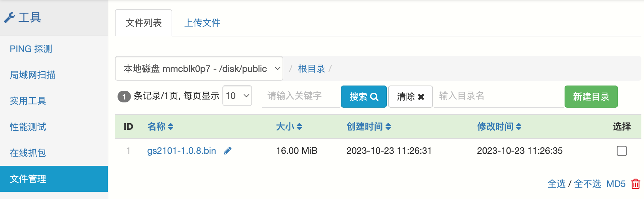Open the disk selection dropdown
This screenshot has height=199, width=644.
point(199,69)
